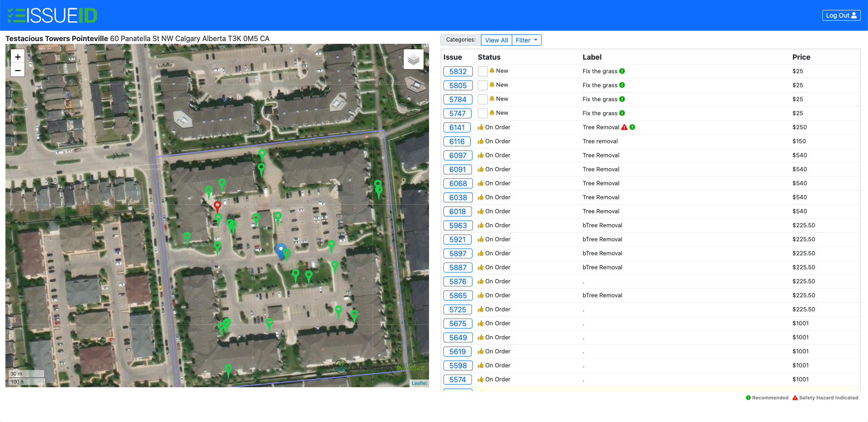
Task: Open issue 5897
Action: pyautogui.click(x=458, y=253)
